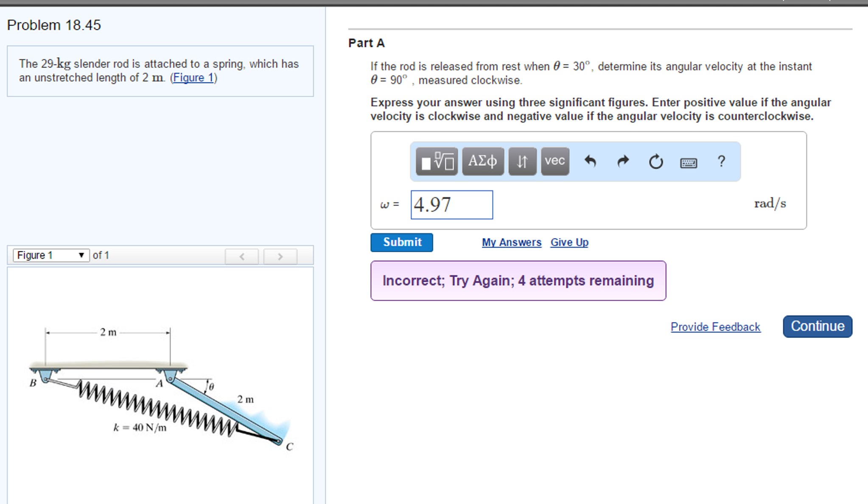Click the redo arrow icon
868x504 pixels.
point(623,162)
